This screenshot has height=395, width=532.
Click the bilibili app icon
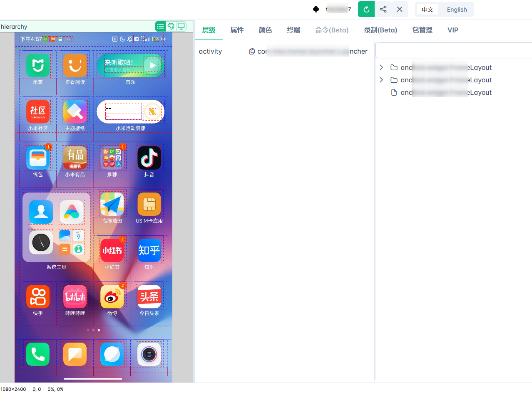(x=75, y=296)
